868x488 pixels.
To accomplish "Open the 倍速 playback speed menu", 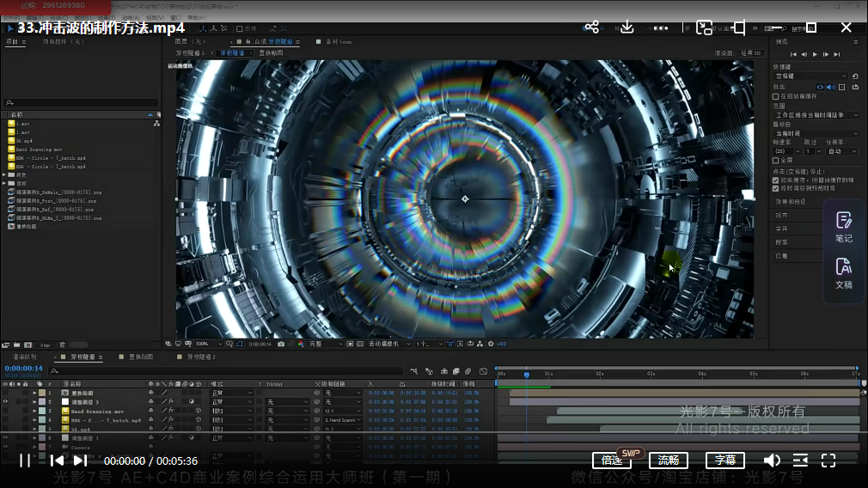I will [x=611, y=461].
